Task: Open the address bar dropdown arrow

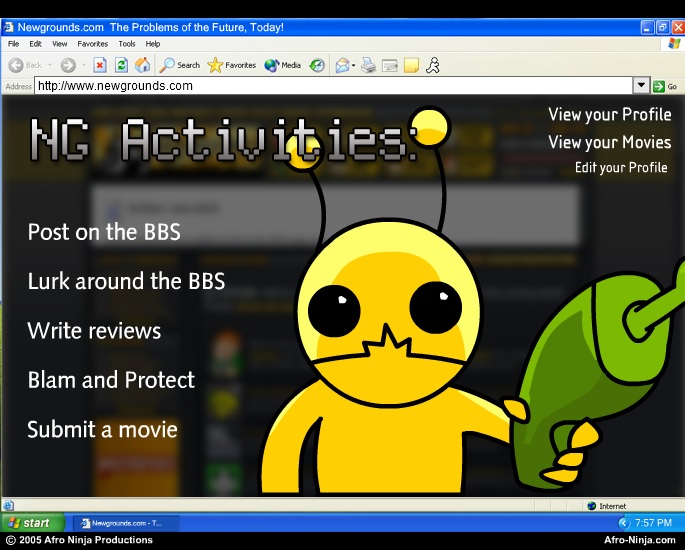Action: 641,86
